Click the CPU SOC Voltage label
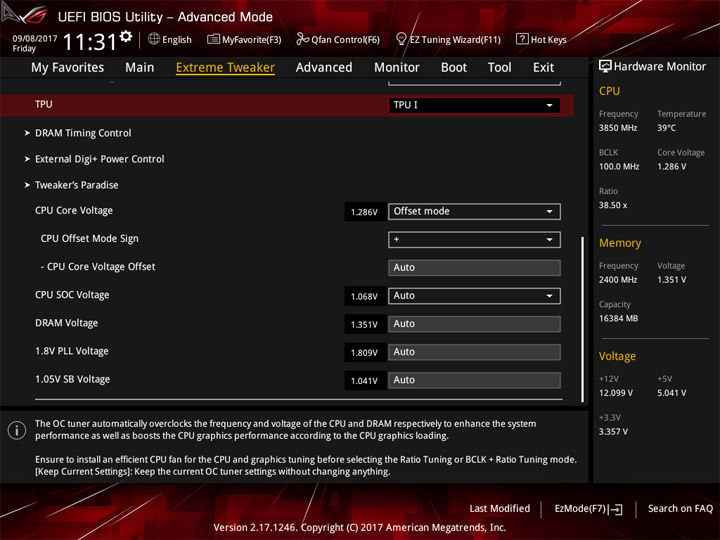 tap(72, 295)
